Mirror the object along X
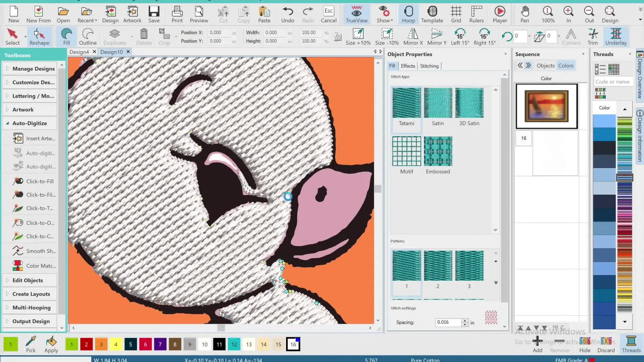Image resolution: width=644 pixels, height=362 pixels. point(413,37)
